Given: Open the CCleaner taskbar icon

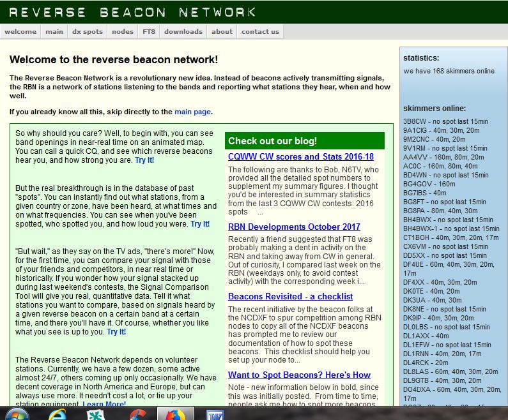Looking at the screenshot, I should tap(138, 414).
